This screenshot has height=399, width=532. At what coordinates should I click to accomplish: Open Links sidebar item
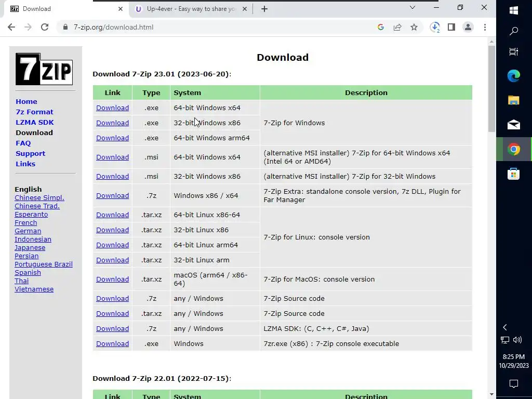click(x=25, y=164)
